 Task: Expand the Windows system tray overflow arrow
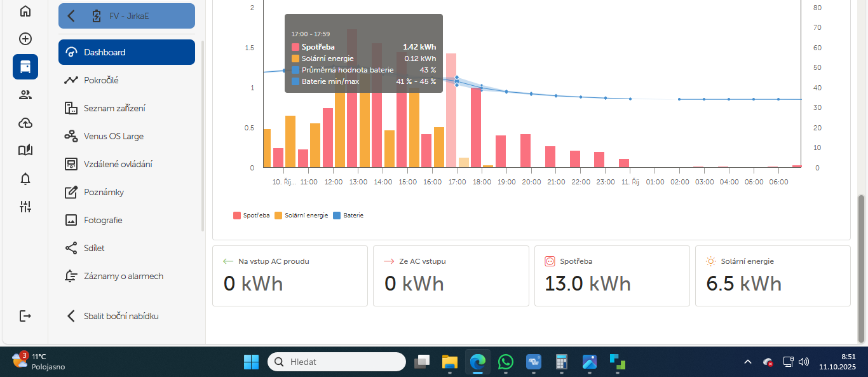click(x=747, y=362)
